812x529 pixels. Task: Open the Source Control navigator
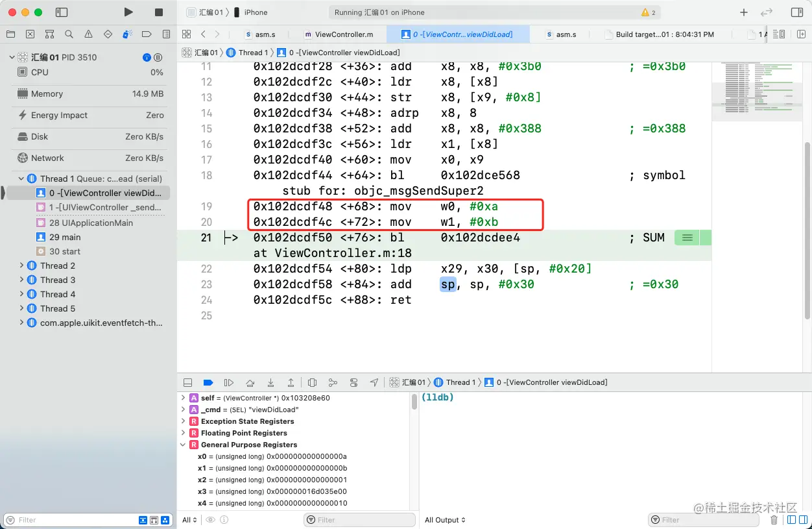[30, 34]
